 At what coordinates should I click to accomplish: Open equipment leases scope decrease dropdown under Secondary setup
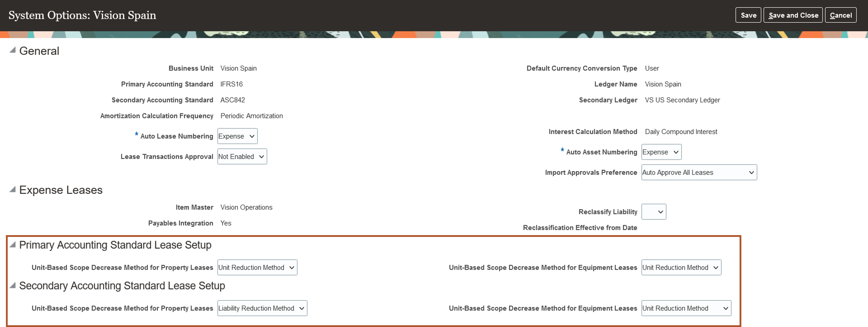tap(686, 308)
